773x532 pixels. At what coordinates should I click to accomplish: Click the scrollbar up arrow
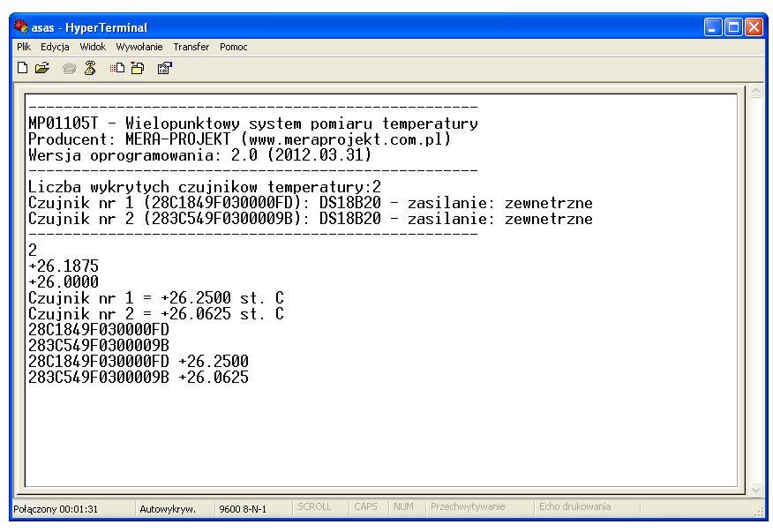pyautogui.click(x=755, y=91)
